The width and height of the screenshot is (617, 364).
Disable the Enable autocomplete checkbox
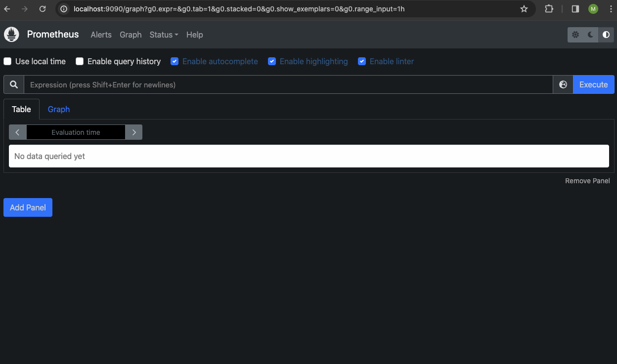(175, 61)
